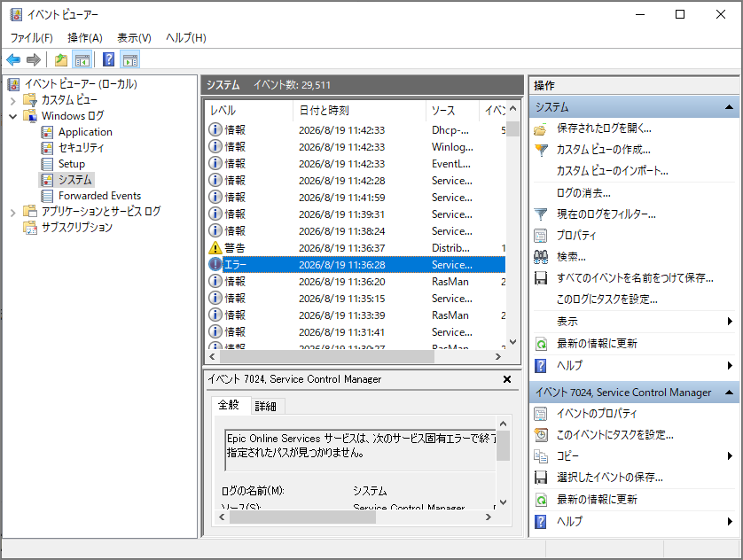Image resolution: width=743 pixels, height=560 pixels.
Task: Open the 操作(A) menu
Action: pyautogui.click(x=85, y=38)
